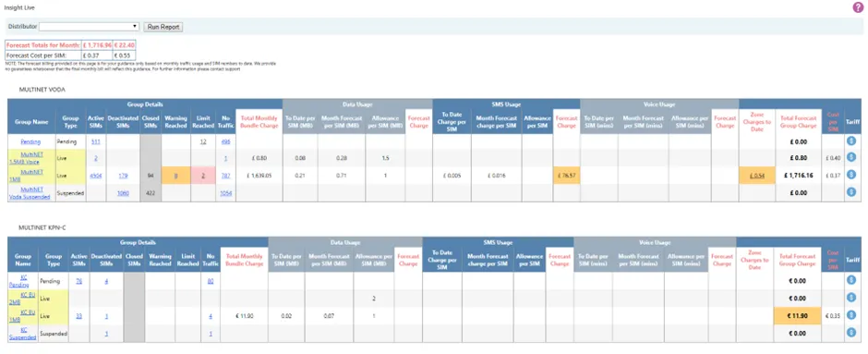Select the € 11.90 monthly bundle charge cell
The image size is (868, 354).
click(x=244, y=316)
